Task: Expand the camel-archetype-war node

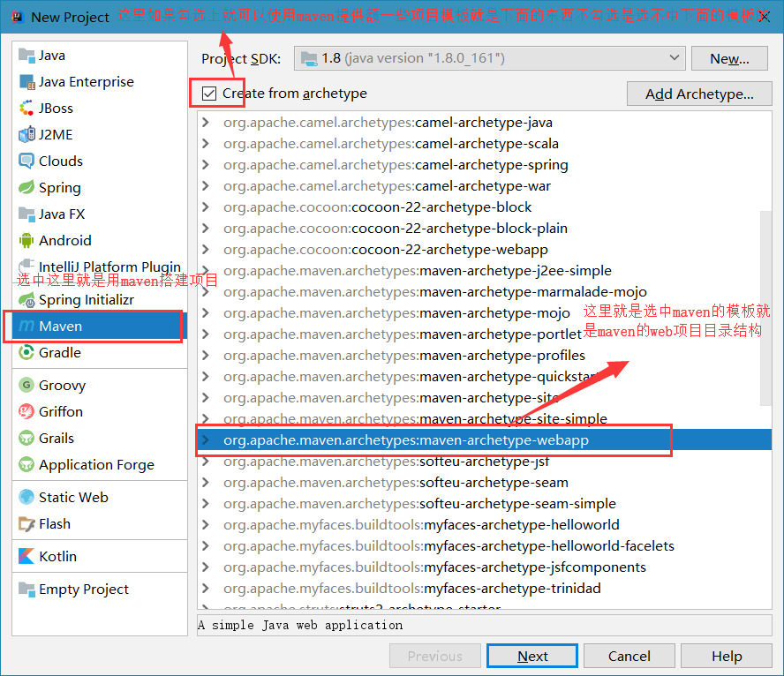Action: click(x=206, y=186)
